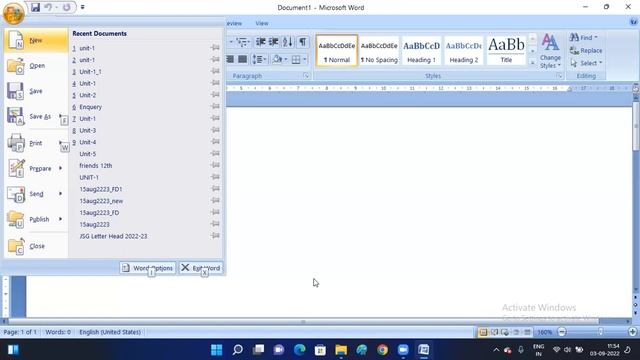Pin Enquery in Recent Documents list
Screen dimensions: 640x360
click(215, 107)
